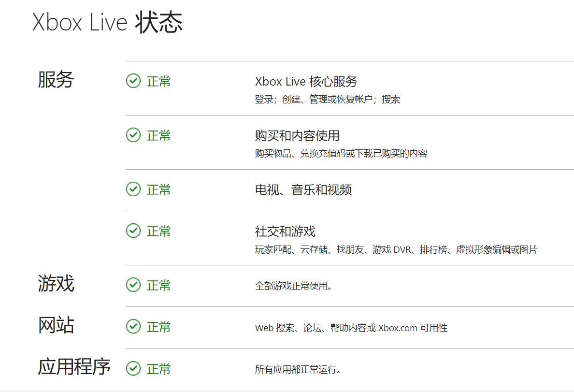Click the 全部游戏正常使用。 text
The height and width of the screenshot is (392, 574).
point(294,286)
